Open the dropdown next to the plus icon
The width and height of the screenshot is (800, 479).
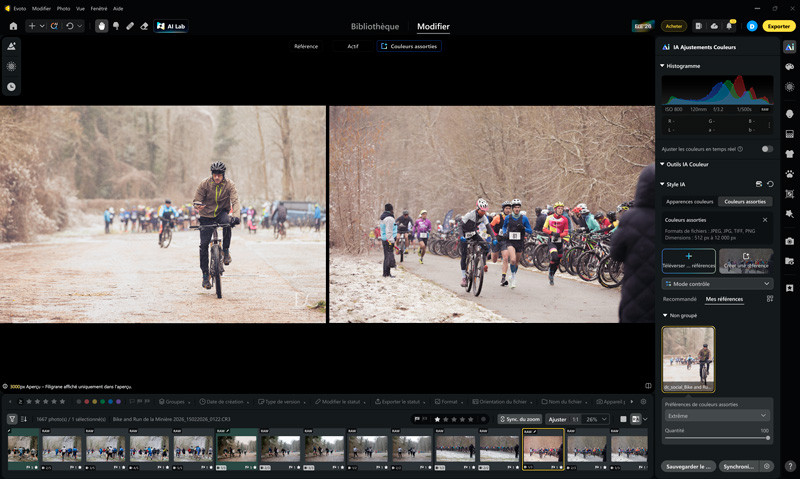(42, 26)
